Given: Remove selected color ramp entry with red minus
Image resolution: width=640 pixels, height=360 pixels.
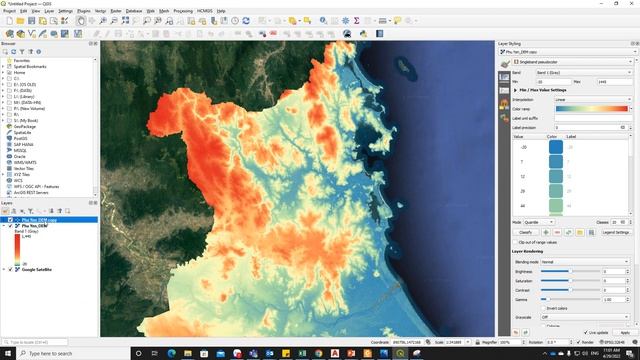Looking at the screenshot, I should tap(557, 232).
